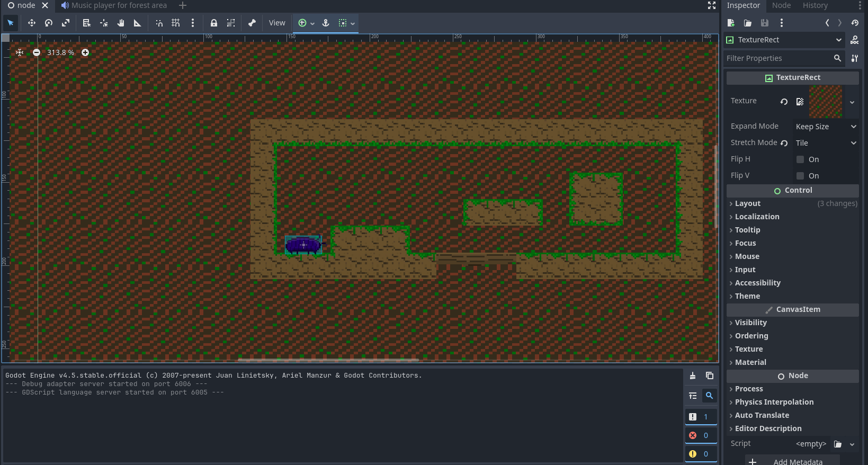
Task: Toggle lock on selected node
Action: (x=214, y=23)
